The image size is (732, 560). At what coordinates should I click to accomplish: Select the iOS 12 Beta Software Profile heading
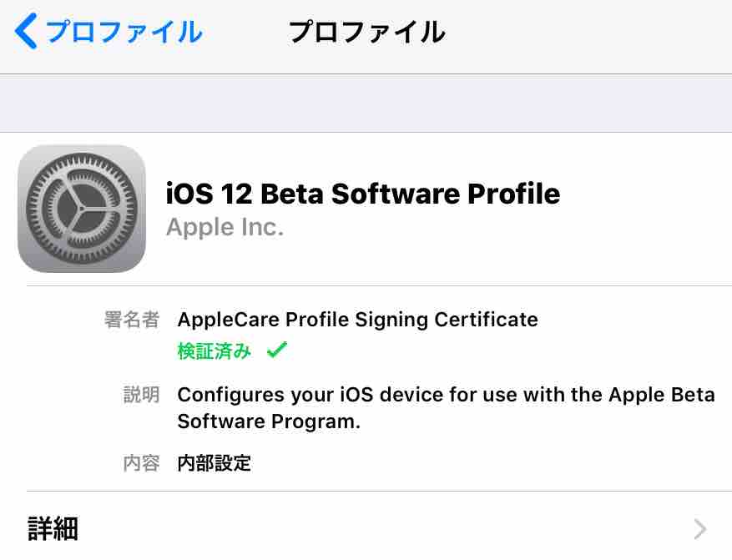[x=363, y=194]
